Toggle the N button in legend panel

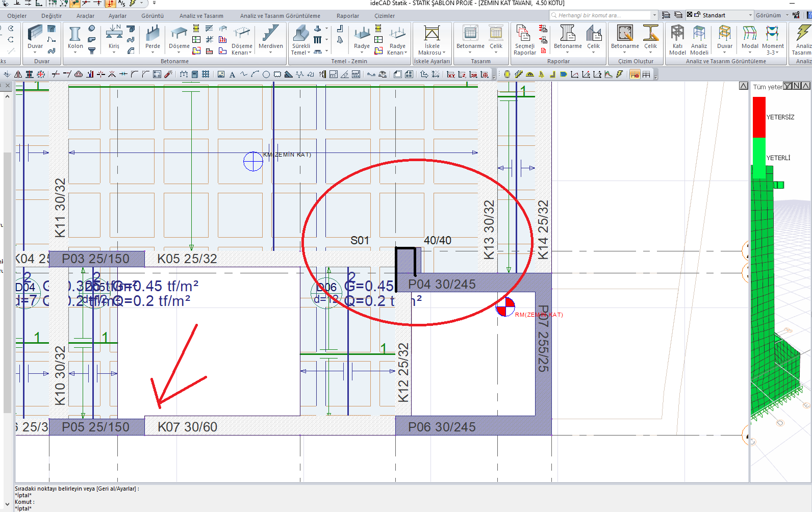[797, 86]
